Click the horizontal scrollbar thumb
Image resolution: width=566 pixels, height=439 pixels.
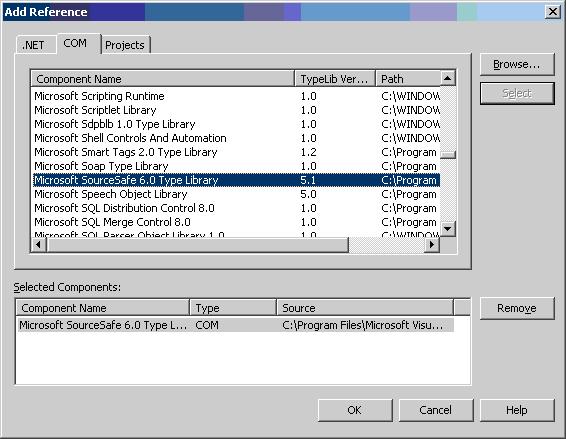click(x=197, y=245)
